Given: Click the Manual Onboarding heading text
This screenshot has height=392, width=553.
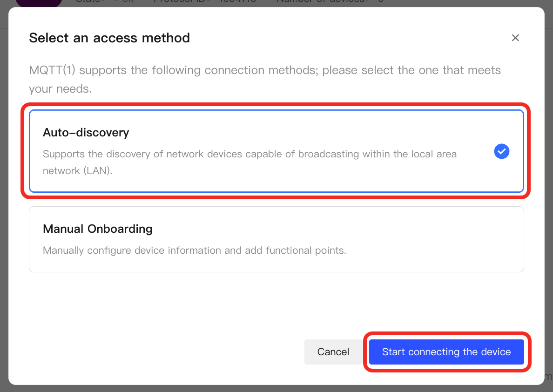Looking at the screenshot, I should (98, 229).
